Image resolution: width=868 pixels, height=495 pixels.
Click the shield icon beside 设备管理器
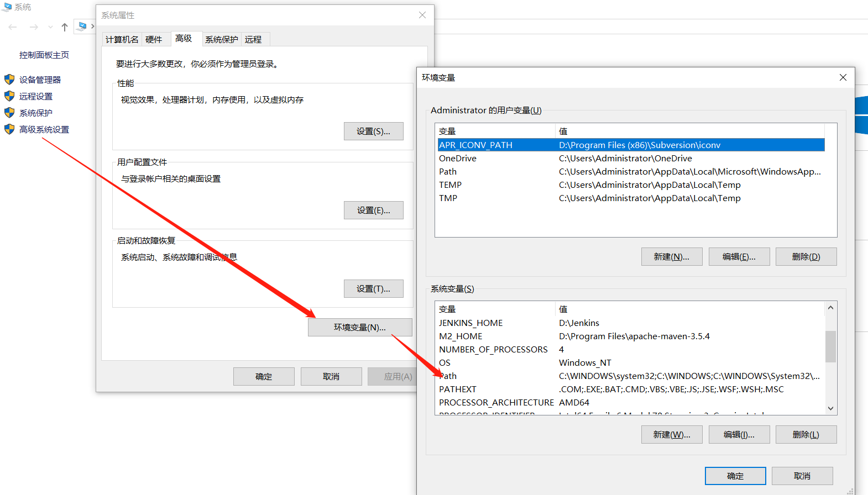pos(9,80)
